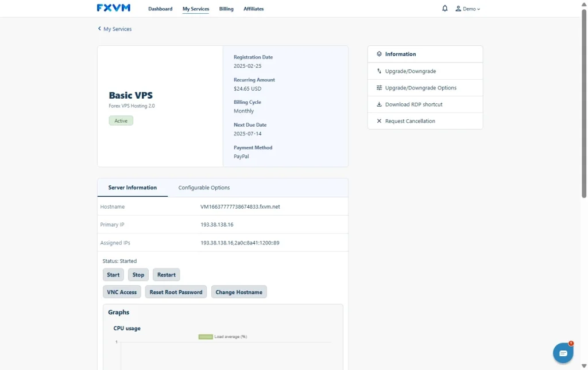Click the user profile icon
The width and height of the screenshot is (588, 370).
coord(458,9)
